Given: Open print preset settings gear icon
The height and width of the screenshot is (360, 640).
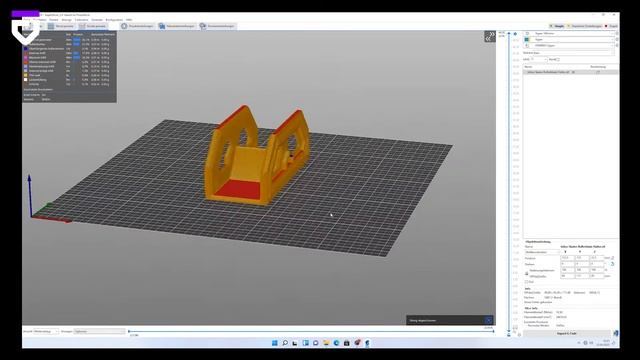Looking at the screenshot, I should click(x=617, y=33).
